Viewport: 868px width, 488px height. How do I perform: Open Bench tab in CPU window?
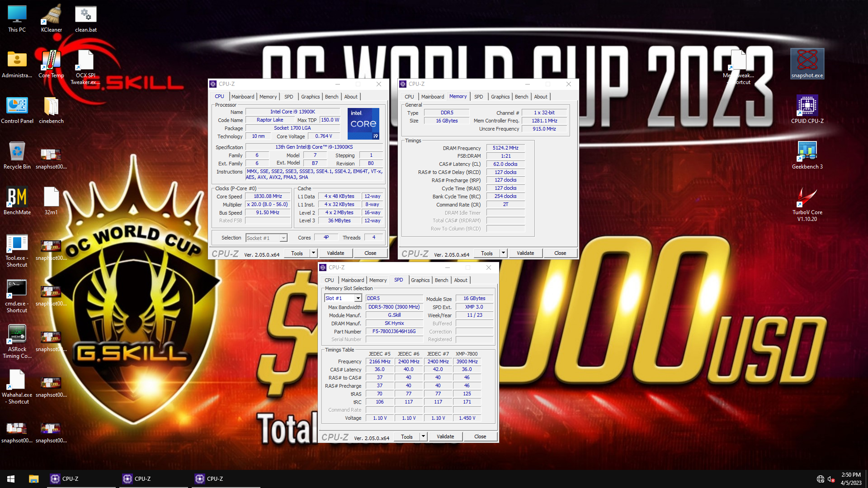tap(331, 97)
